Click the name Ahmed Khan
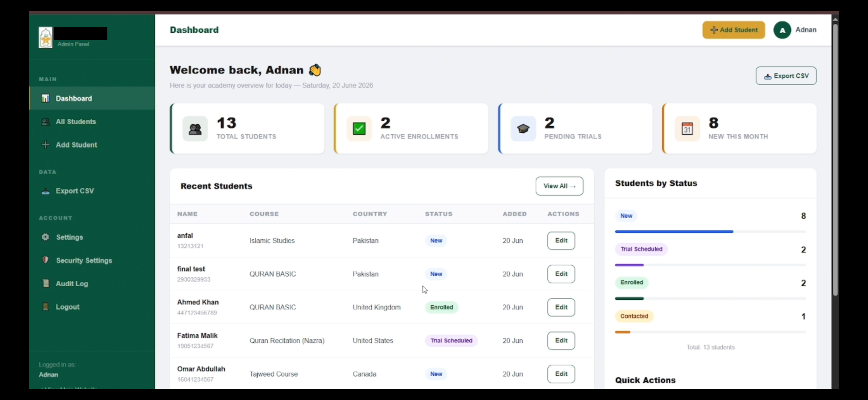 tap(198, 302)
